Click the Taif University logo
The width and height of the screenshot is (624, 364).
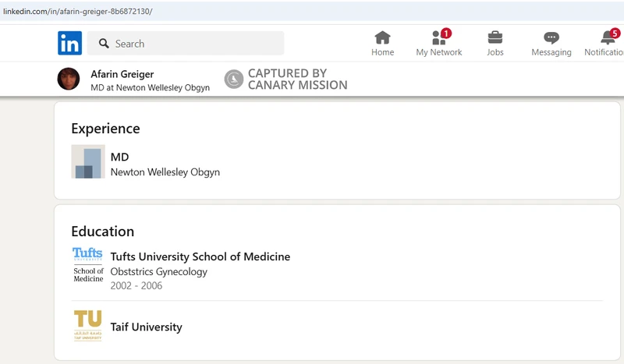click(88, 326)
